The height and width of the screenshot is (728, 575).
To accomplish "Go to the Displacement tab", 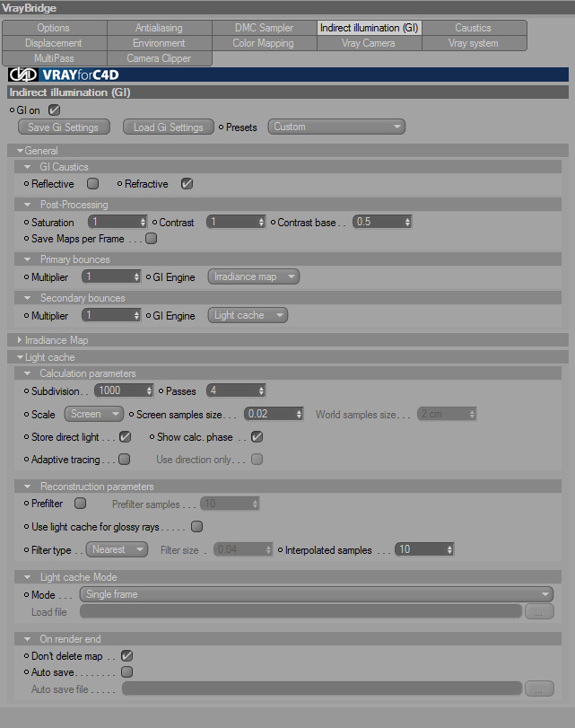I will click(55, 43).
